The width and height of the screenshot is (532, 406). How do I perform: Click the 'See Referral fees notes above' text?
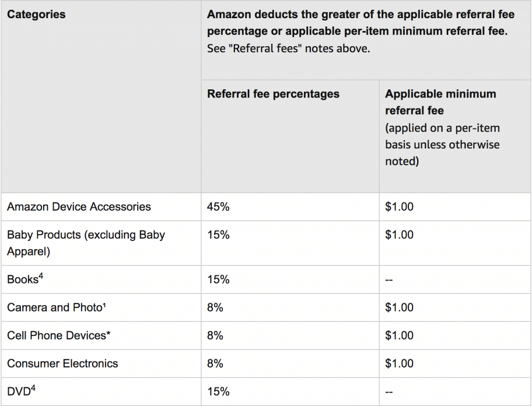pos(288,48)
